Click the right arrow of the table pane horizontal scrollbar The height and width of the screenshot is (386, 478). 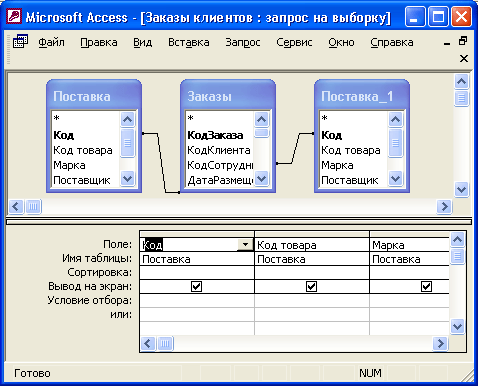[x=444, y=207]
